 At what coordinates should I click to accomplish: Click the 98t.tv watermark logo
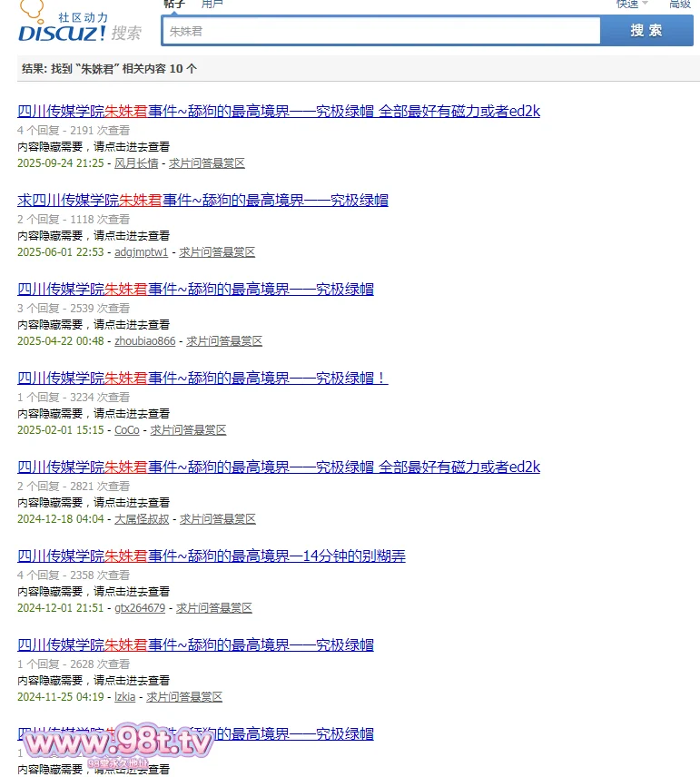(118, 745)
